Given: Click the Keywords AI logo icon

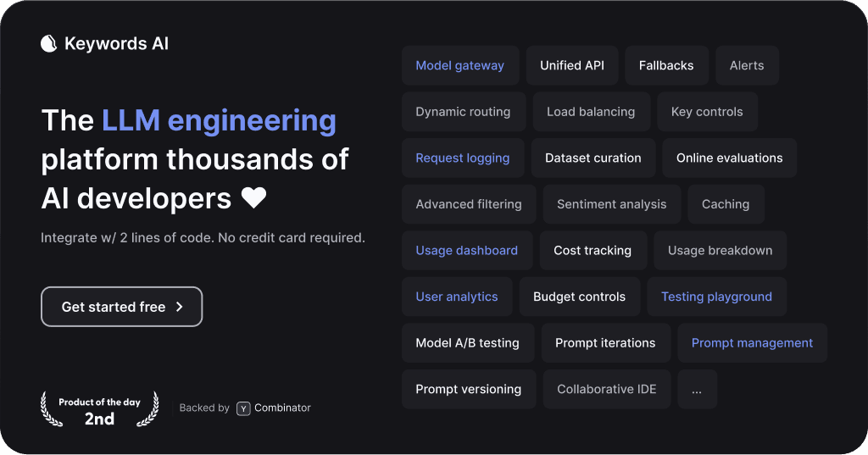Looking at the screenshot, I should point(49,44).
